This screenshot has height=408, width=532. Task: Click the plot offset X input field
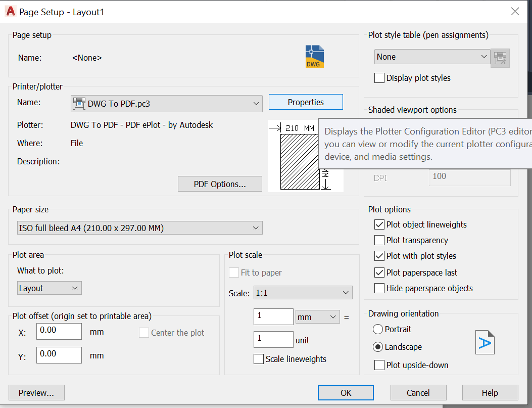pos(59,331)
